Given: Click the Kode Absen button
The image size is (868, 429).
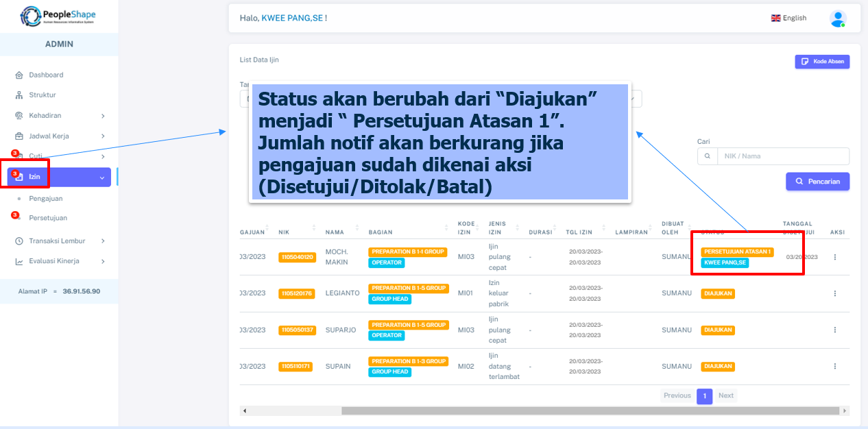Looking at the screenshot, I should coord(822,62).
